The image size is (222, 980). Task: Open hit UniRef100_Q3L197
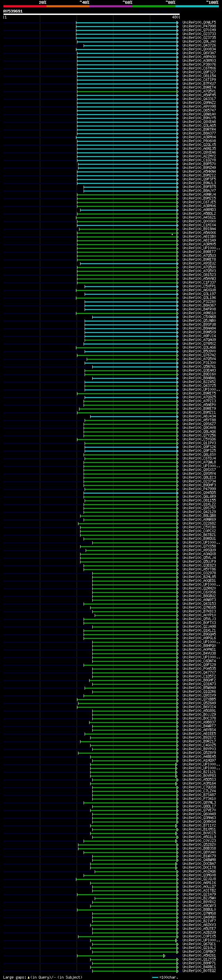click(x=199, y=294)
